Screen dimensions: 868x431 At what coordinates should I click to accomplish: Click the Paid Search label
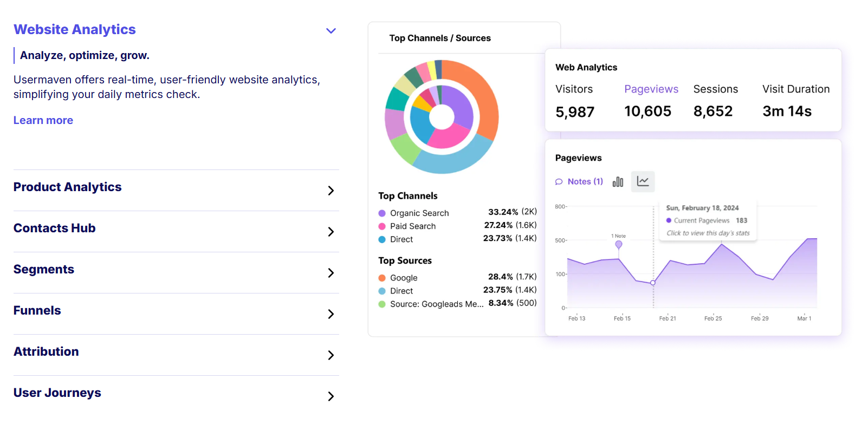click(x=413, y=226)
